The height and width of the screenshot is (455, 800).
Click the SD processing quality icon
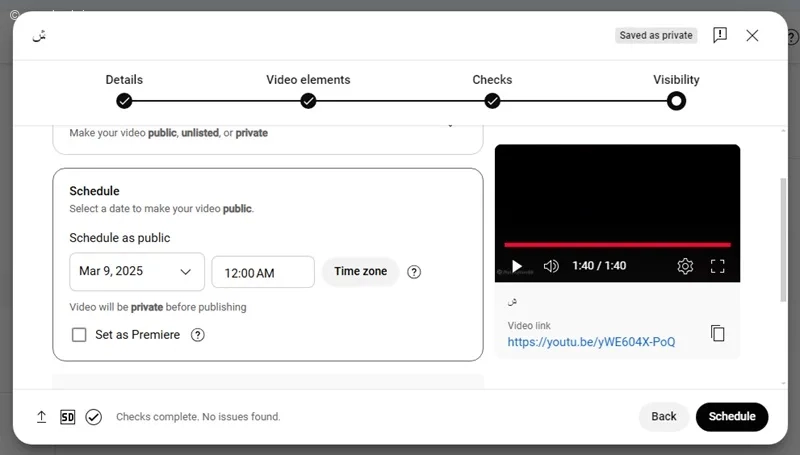(67, 417)
